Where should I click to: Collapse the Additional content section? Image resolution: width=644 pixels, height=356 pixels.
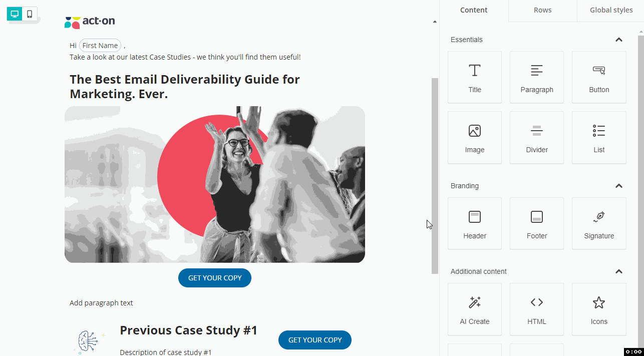tap(618, 271)
